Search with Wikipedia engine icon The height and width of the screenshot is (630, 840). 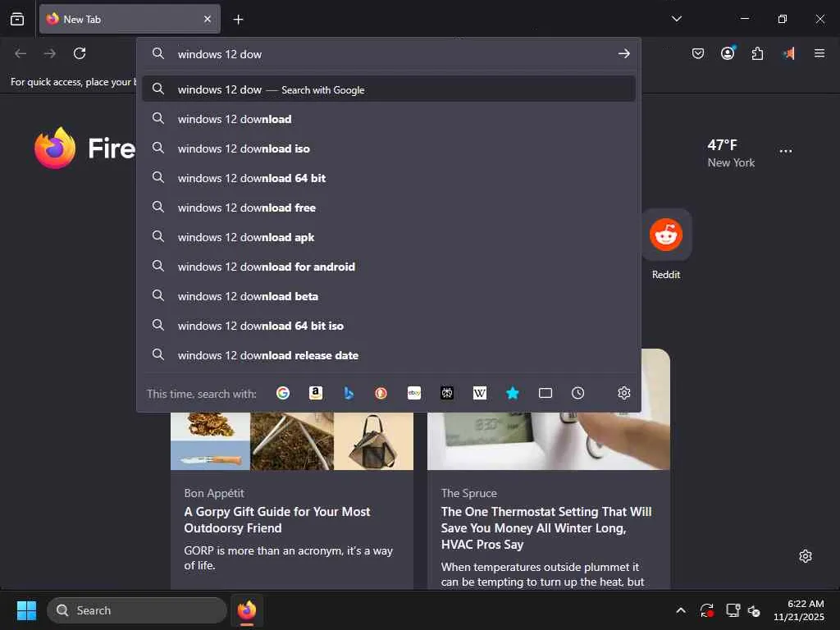pyautogui.click(x=479, y=393)
